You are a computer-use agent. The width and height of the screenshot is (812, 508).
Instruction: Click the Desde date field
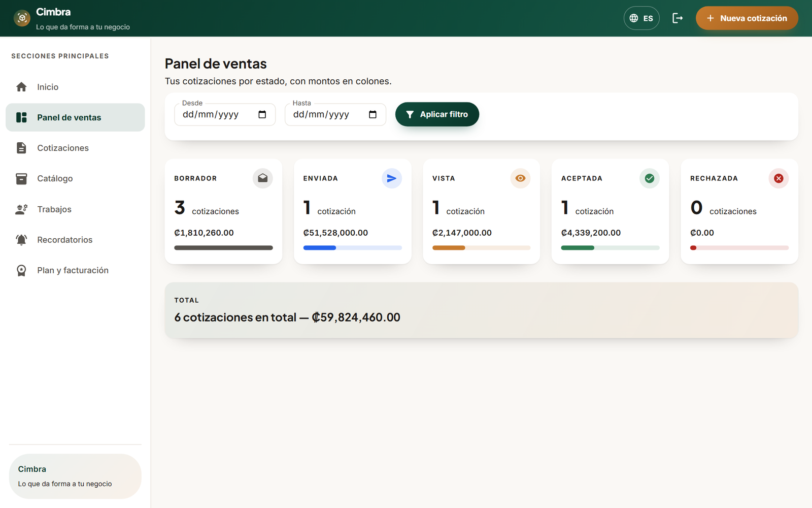225,114
